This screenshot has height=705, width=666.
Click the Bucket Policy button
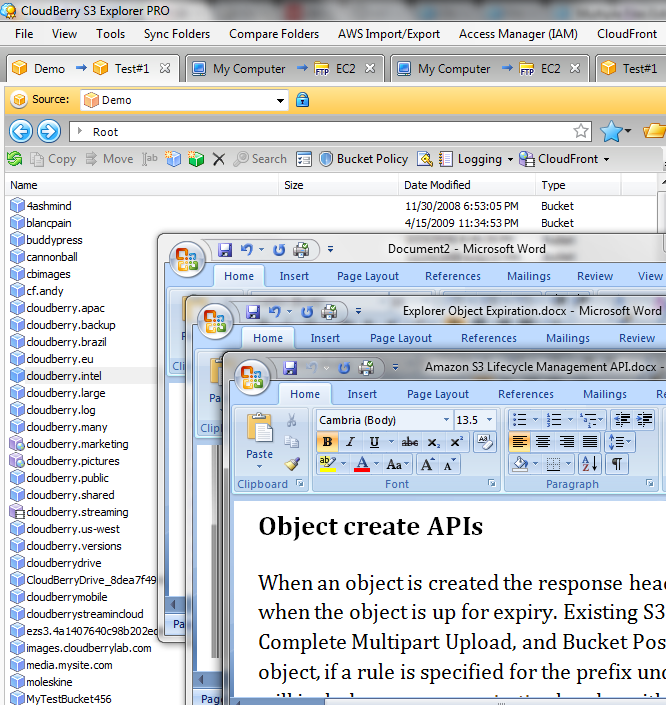click(x=363, y=159)
